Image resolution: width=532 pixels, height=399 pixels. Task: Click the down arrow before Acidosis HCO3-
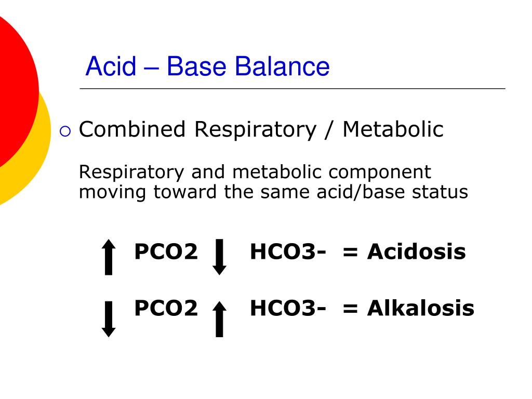220,257
